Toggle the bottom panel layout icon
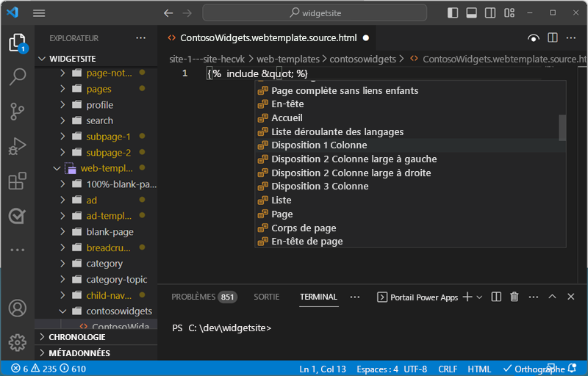The image size is (588, 376). [471, 13]
